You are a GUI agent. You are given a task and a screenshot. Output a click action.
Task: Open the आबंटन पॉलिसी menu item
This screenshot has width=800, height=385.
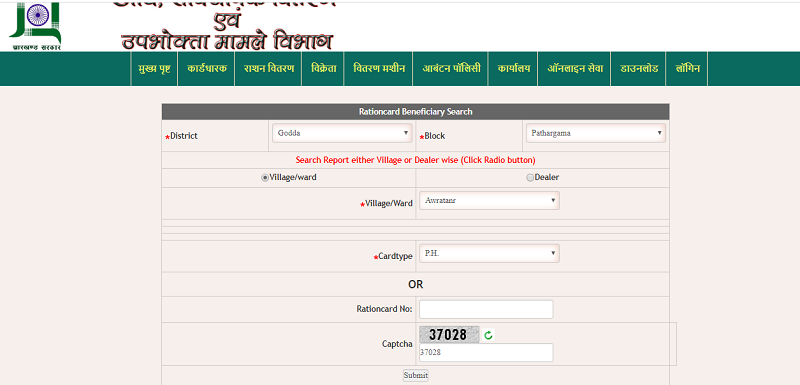point(451,68)
